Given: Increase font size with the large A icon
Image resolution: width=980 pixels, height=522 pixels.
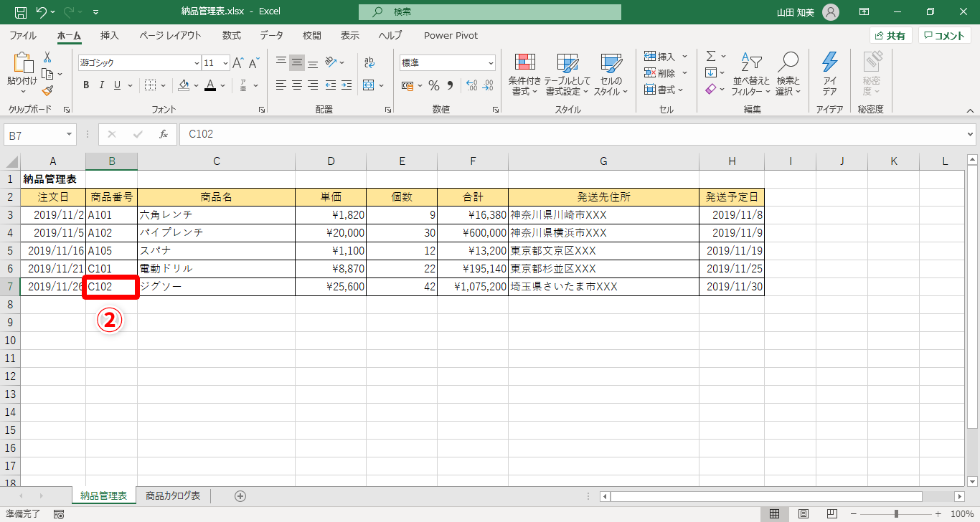Looking at the screenshot, I should [x=239, y=63].
